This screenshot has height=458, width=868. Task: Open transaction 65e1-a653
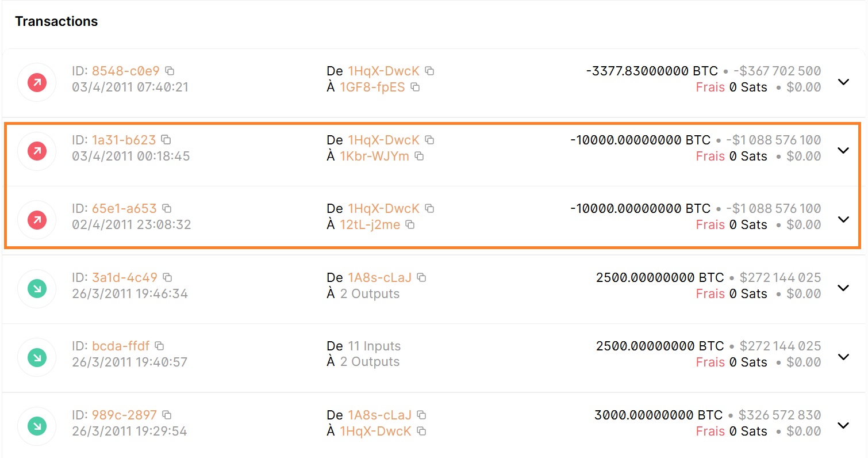tap(843, 219)
